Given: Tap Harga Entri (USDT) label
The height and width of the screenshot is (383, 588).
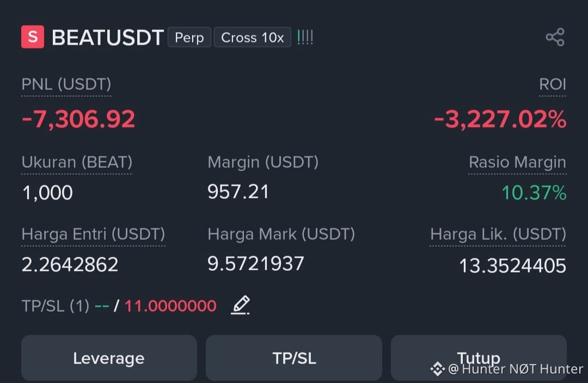Looking at the screenshot, I should (94, 234).
